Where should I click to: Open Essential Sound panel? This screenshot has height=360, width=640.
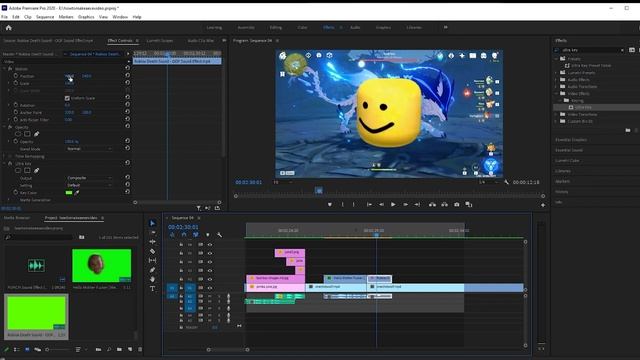569,150
